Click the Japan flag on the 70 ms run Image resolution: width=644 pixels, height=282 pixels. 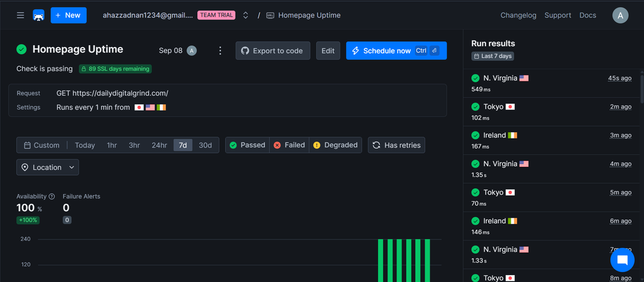[510, 193]
